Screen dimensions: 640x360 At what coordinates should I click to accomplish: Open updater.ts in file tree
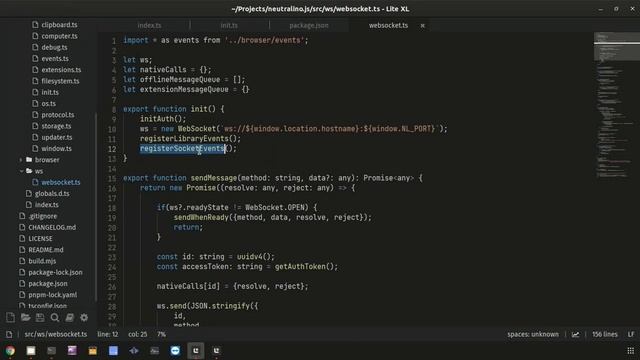56,137
